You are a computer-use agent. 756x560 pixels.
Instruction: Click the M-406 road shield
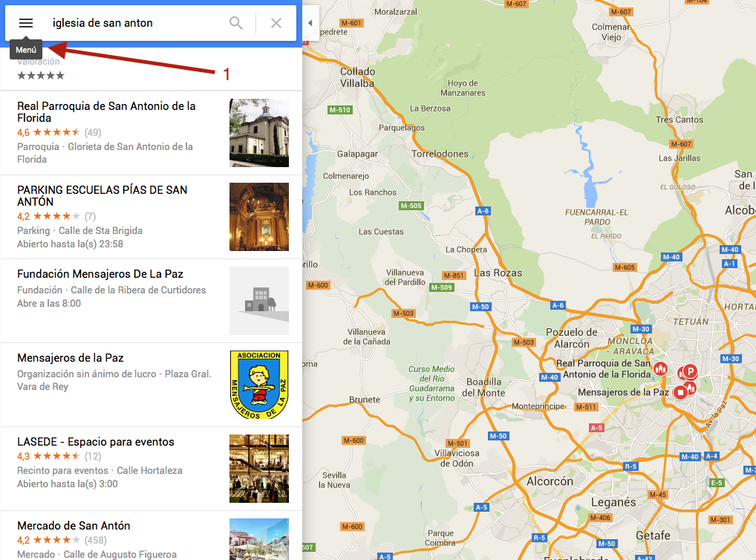tap(600, 518)
